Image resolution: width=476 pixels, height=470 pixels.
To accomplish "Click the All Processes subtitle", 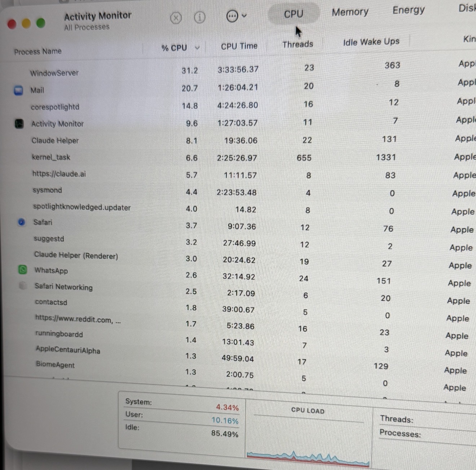I will [x=87, y=27].
